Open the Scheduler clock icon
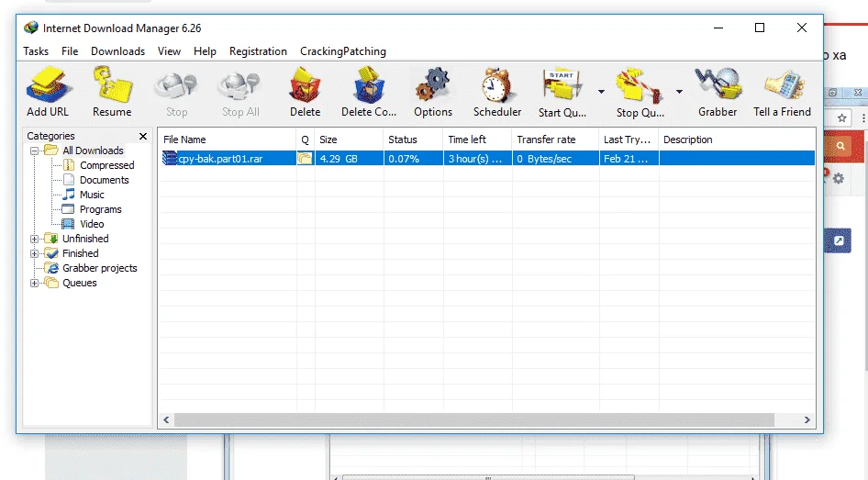The width and height of the screenshot is (868, 480). click(497, 92)
